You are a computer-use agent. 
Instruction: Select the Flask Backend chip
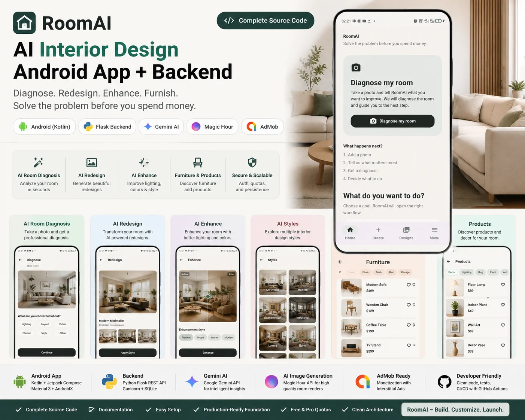107,127
